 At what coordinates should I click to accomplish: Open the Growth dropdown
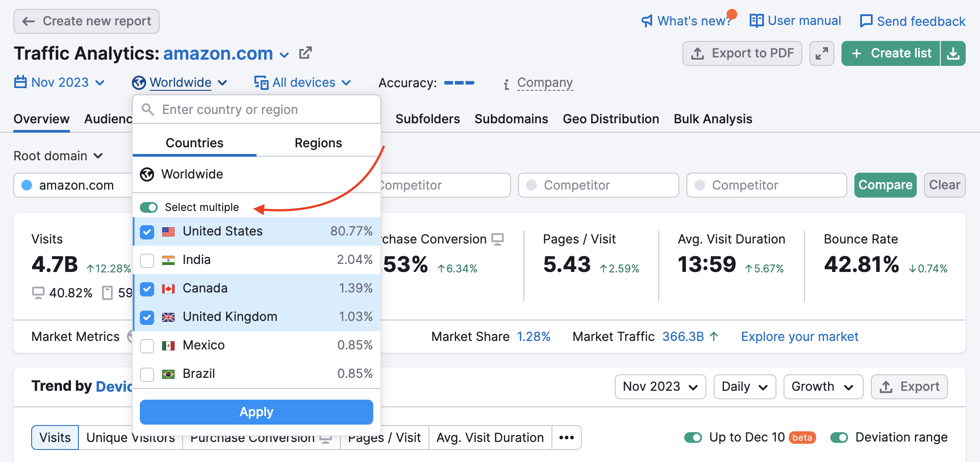[823, 387]
